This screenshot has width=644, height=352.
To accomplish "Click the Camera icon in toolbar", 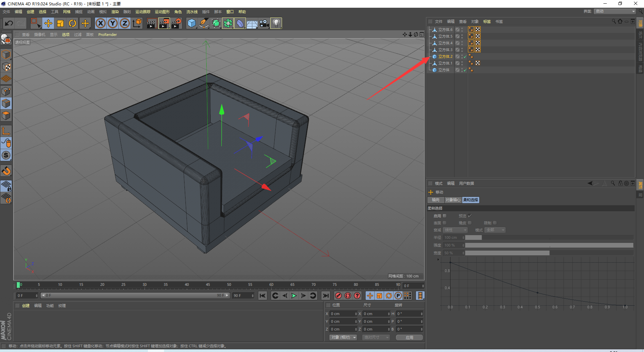I will tap(264, 23).
